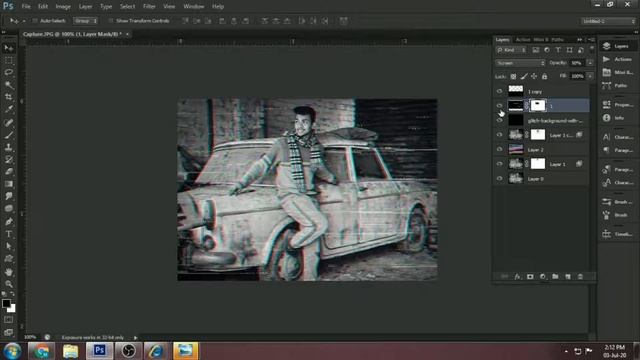Select the Zoom magnifier tool
The width and height of the screenshot is (640, 360).
pyautogui.click(x=9, y=284)
